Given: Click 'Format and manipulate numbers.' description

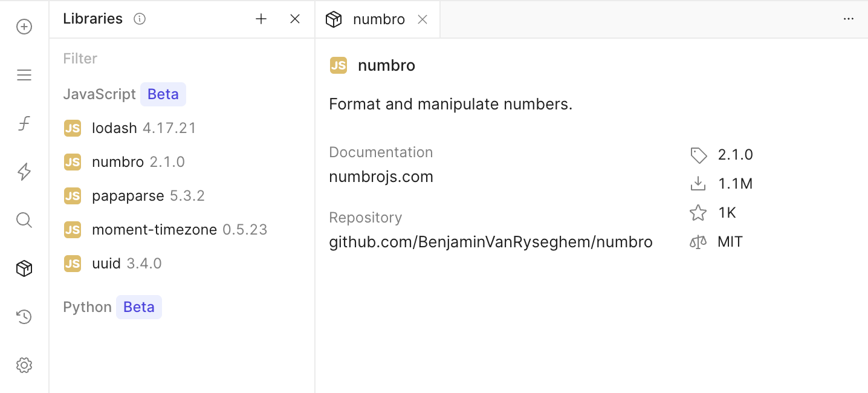Looking at the screenshot, I should [450, 105].
